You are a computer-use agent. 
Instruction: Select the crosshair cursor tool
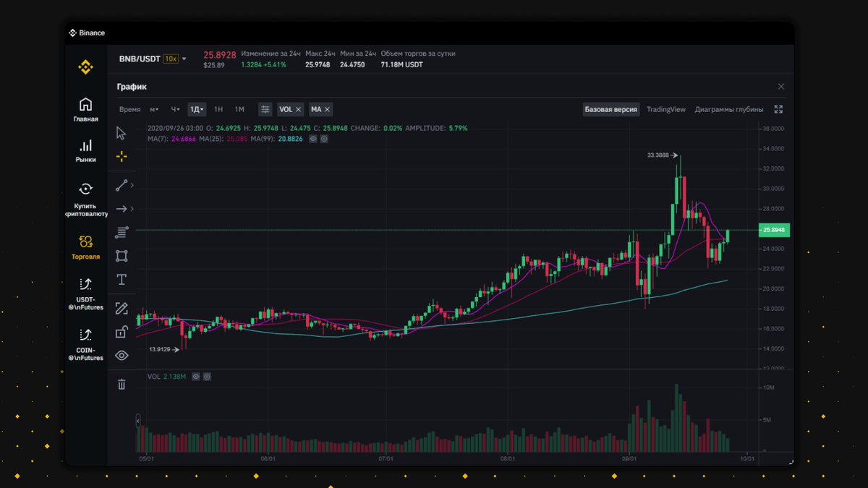coord(122,156)
